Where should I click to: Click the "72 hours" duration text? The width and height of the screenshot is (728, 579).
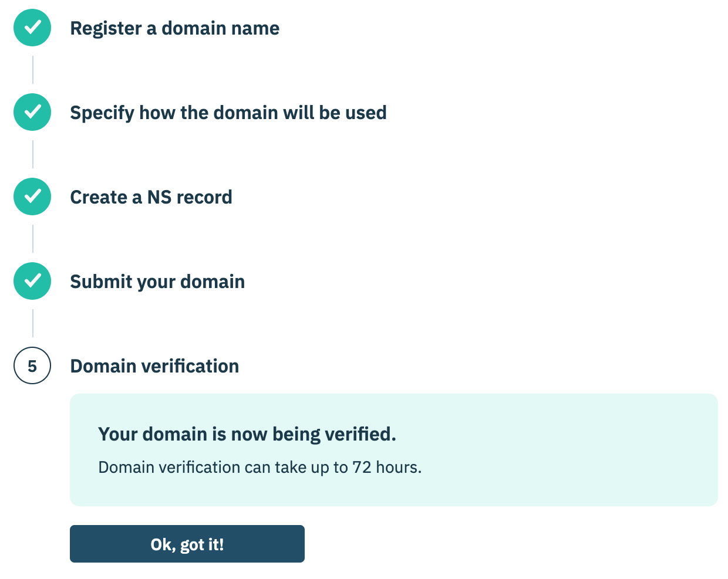click(386, 468)
